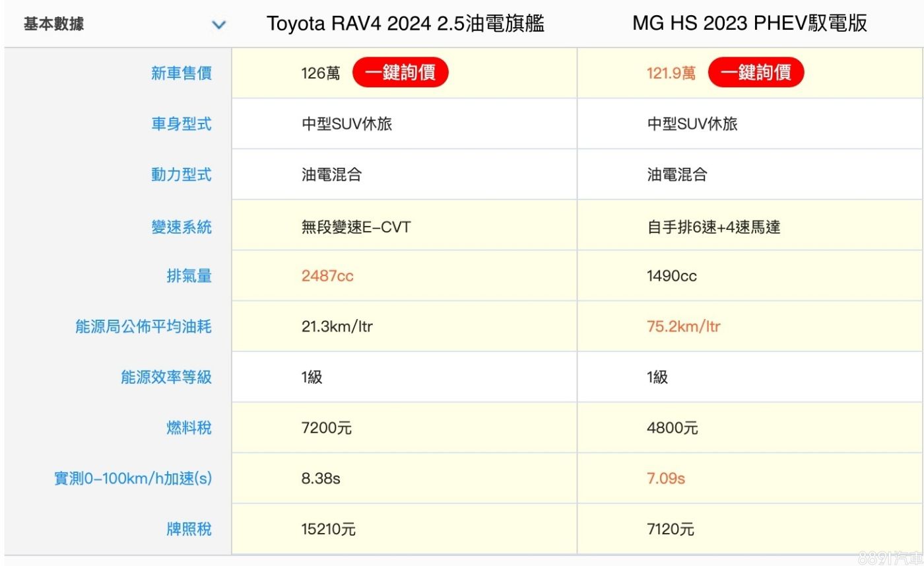
Task: Select the 變速系統 row label
Action: [x=181, y=227]
